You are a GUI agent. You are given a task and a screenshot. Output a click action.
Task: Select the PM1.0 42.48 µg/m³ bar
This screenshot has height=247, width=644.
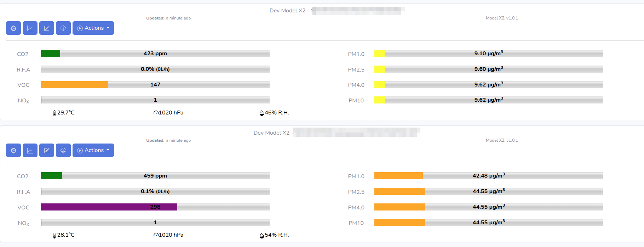[489, 176]
